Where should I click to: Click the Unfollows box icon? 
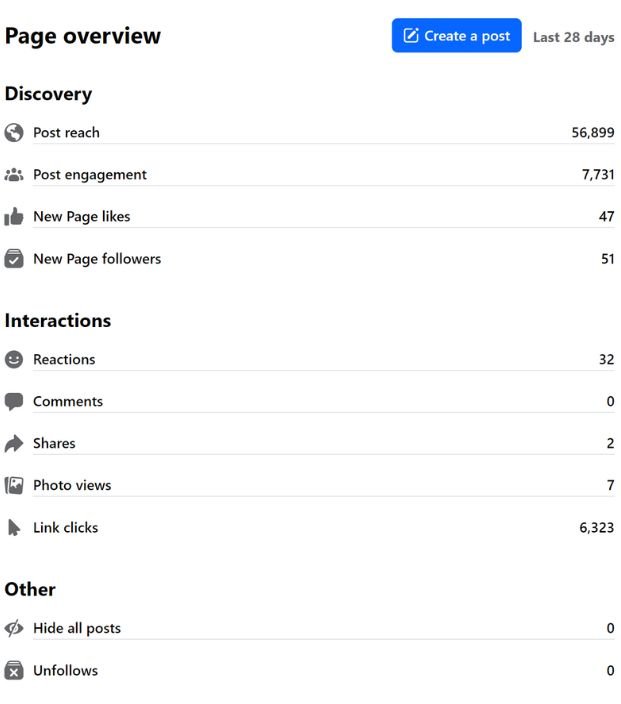tap(14, 671)
